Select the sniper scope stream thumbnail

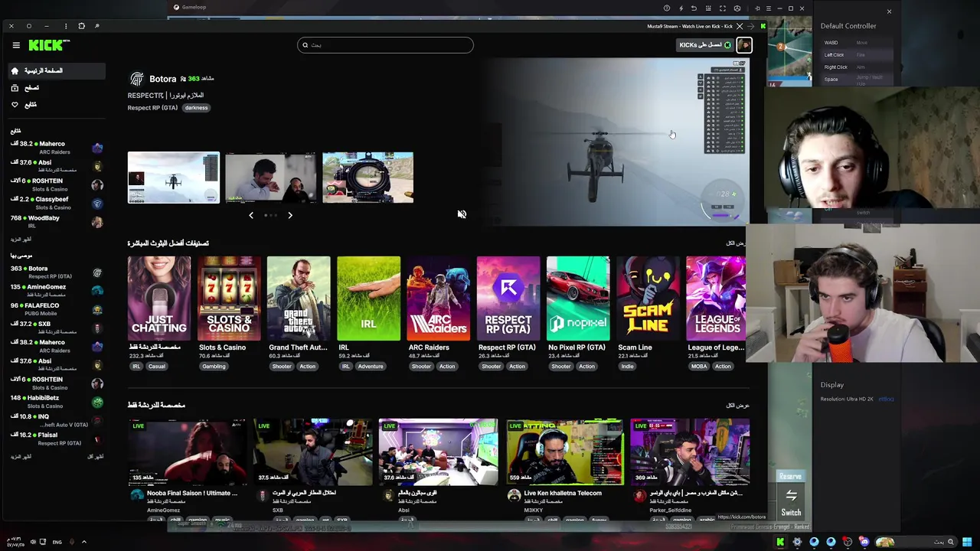(x=367, y=178)
